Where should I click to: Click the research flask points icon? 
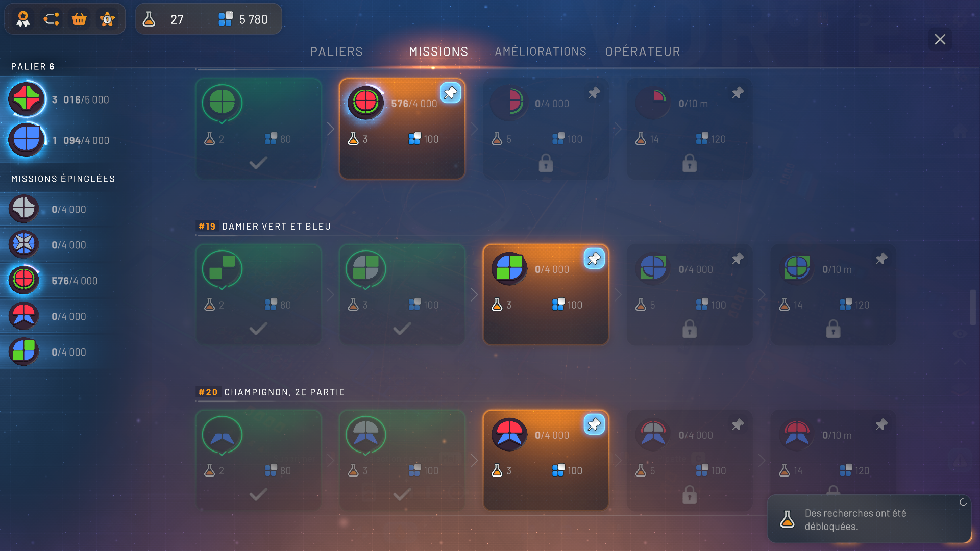tap(149, 19)
